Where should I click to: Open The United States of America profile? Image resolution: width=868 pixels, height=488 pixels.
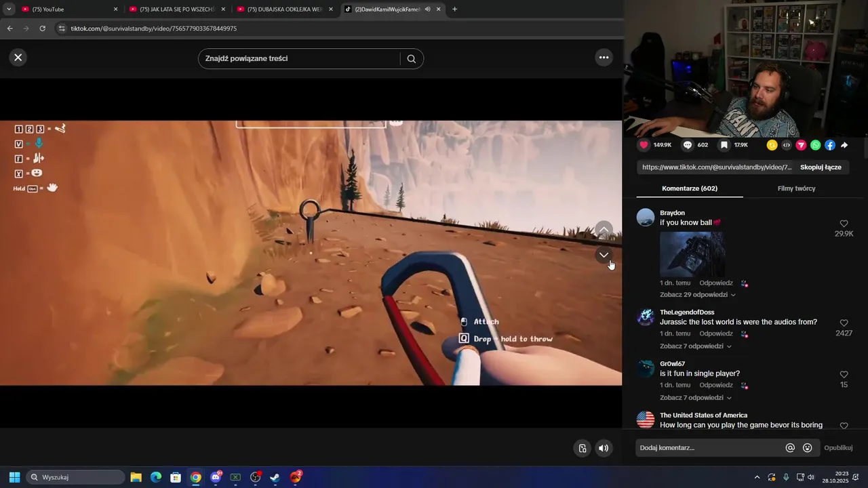click(703, 415)
